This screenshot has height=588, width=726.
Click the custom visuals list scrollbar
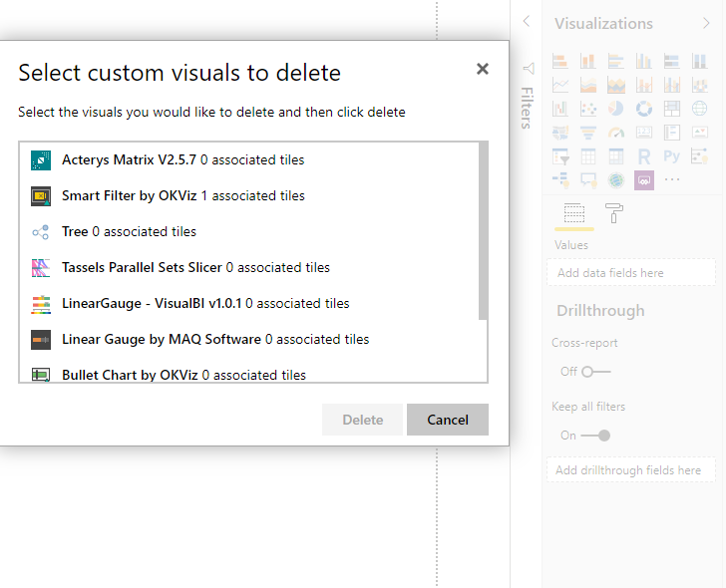483,231
